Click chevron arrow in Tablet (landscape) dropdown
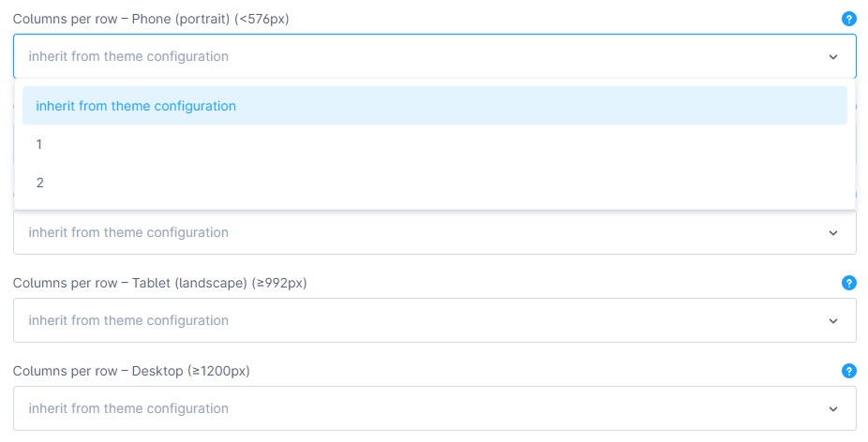This screenshot has height=442, width=868. (833, 321)
